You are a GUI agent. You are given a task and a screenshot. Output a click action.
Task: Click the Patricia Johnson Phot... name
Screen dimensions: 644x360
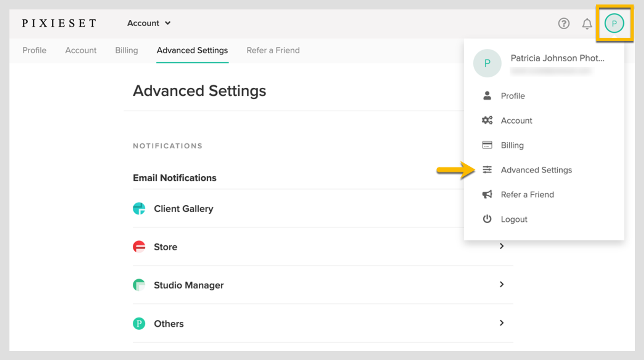[557, 58]
